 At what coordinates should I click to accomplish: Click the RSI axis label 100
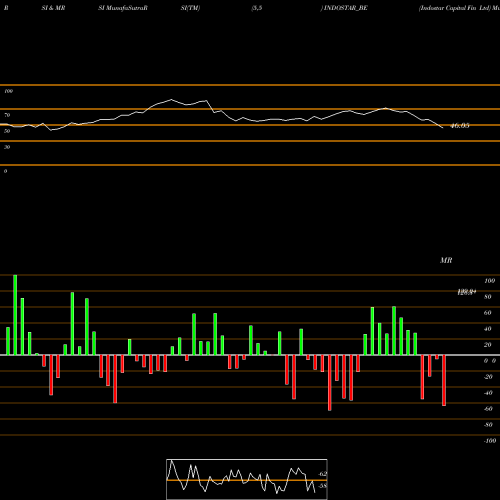(9, 91)
